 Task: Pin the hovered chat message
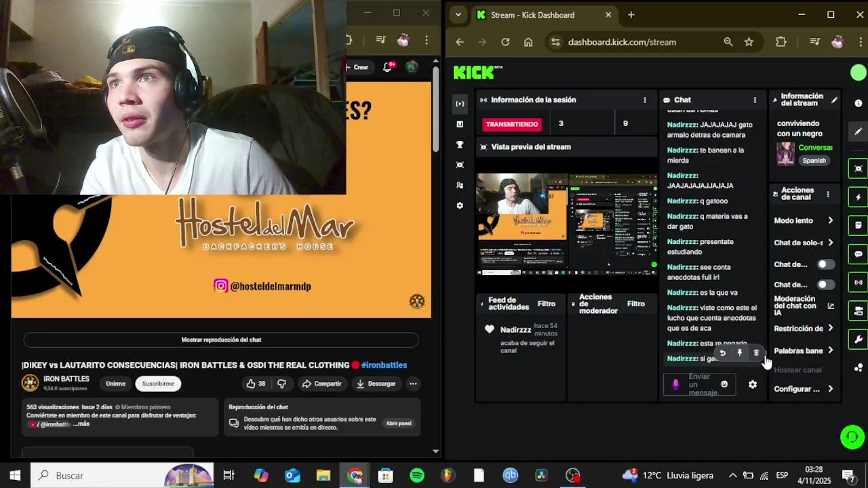pos(739,353)
